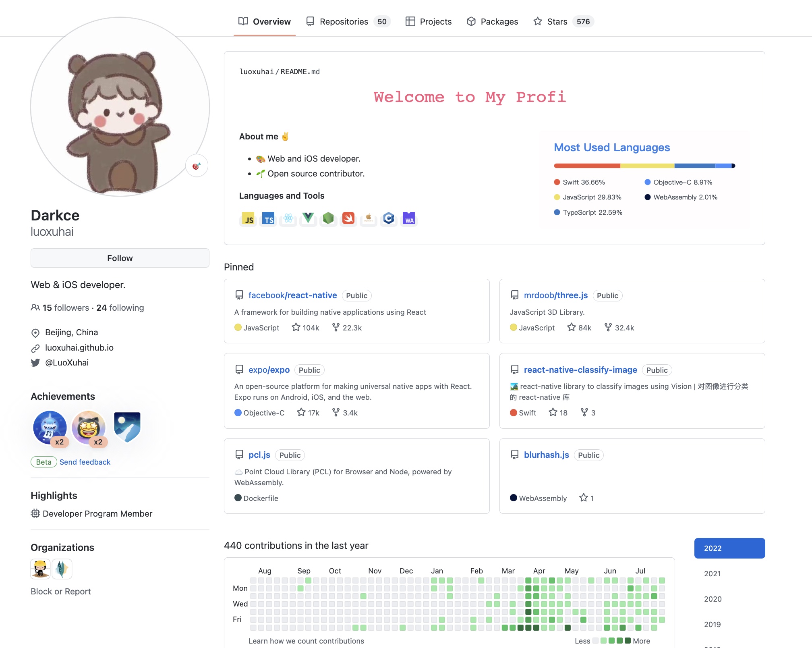Image resolution: width=812 pixels, height=648 pixels.
Task: Select the 2021 contributions year
Action: pos(712,573)
